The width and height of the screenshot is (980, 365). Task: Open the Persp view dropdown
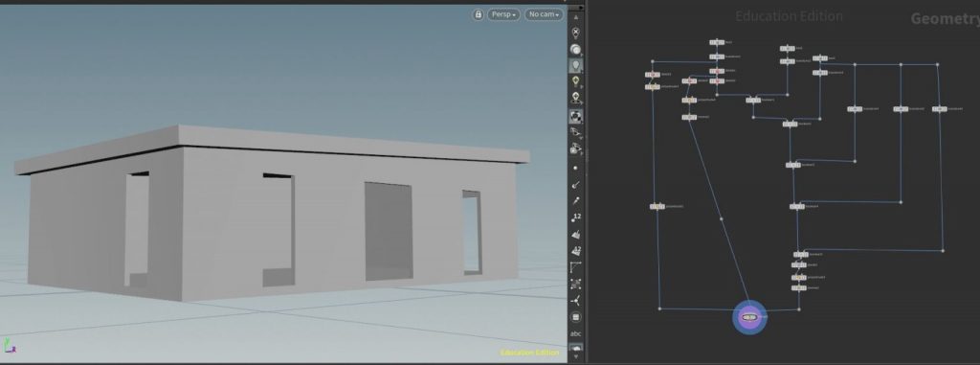tap(503, 14)
